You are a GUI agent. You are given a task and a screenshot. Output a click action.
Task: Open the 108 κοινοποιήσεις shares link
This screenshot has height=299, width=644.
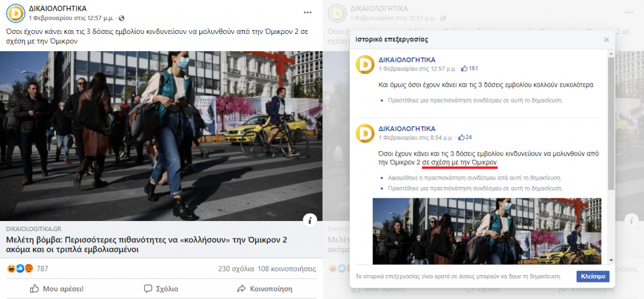pyautogui.click(x=287, y=269)
